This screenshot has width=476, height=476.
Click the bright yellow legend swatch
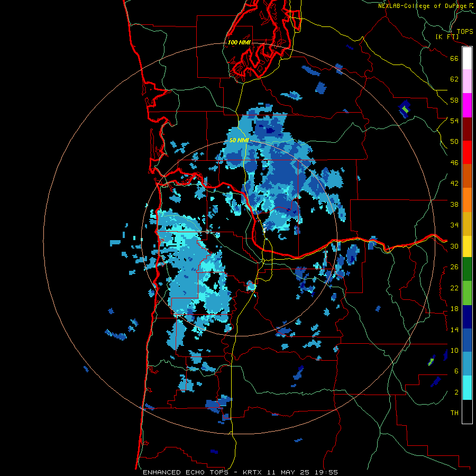(x=467, y=246)
